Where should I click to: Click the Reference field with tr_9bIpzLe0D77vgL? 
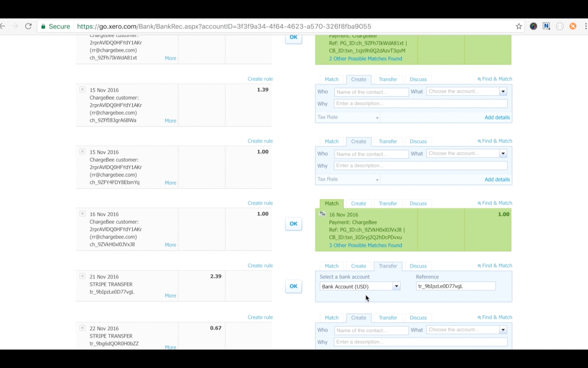pos(455,286)
